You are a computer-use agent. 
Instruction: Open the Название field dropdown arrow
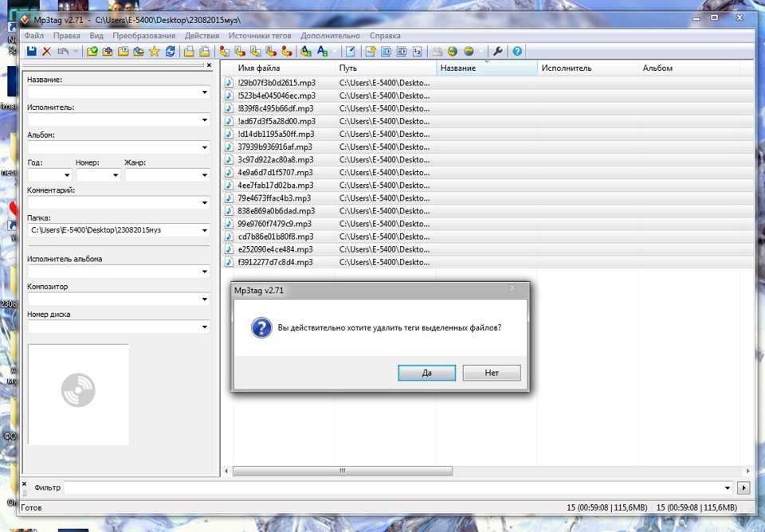205,92
